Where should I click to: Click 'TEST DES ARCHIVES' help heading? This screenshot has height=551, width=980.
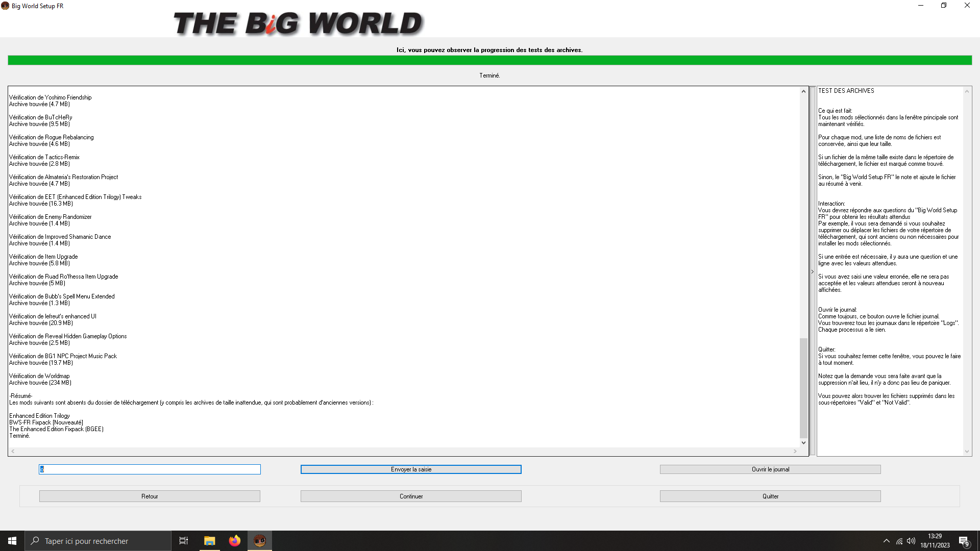coord(846,91)
